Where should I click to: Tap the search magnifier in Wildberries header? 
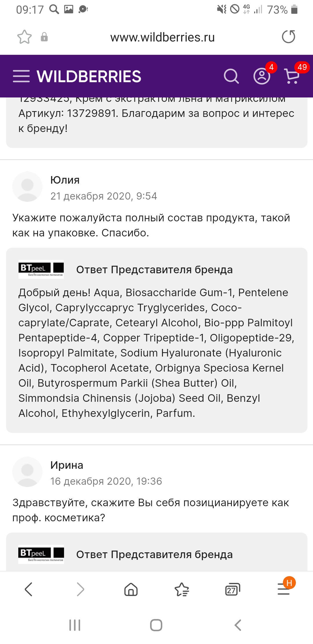231,76
